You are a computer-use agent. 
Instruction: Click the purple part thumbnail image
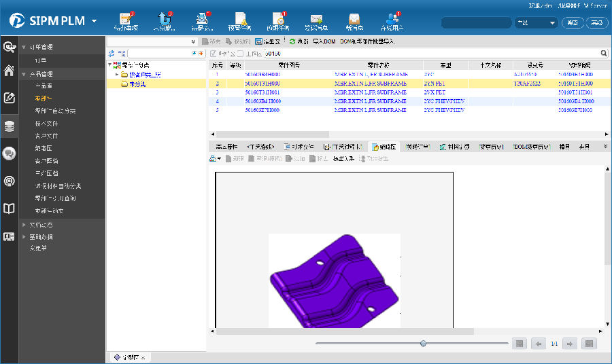(333, 282)
